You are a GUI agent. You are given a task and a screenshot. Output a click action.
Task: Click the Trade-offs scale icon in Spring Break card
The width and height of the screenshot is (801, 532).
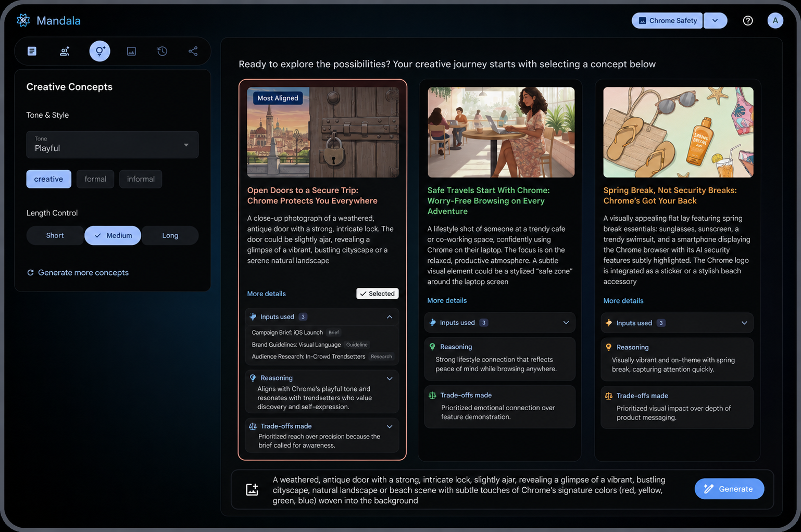(608, 396)
